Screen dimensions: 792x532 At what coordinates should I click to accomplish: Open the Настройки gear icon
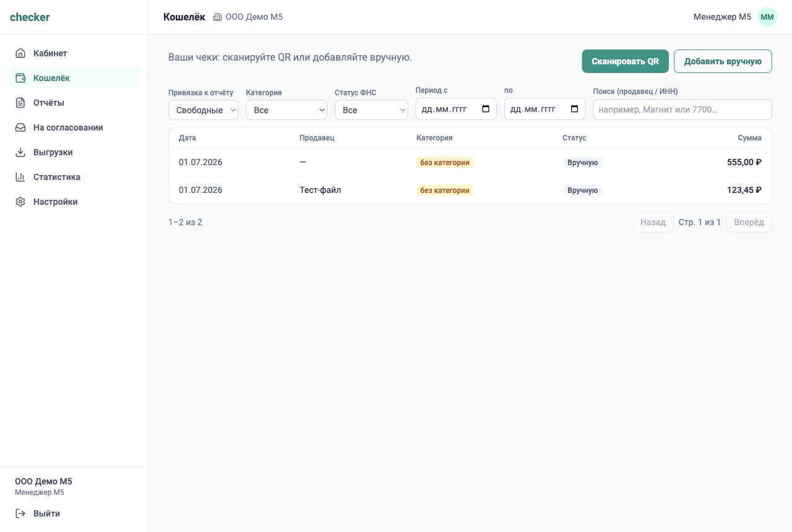[20, 202]
